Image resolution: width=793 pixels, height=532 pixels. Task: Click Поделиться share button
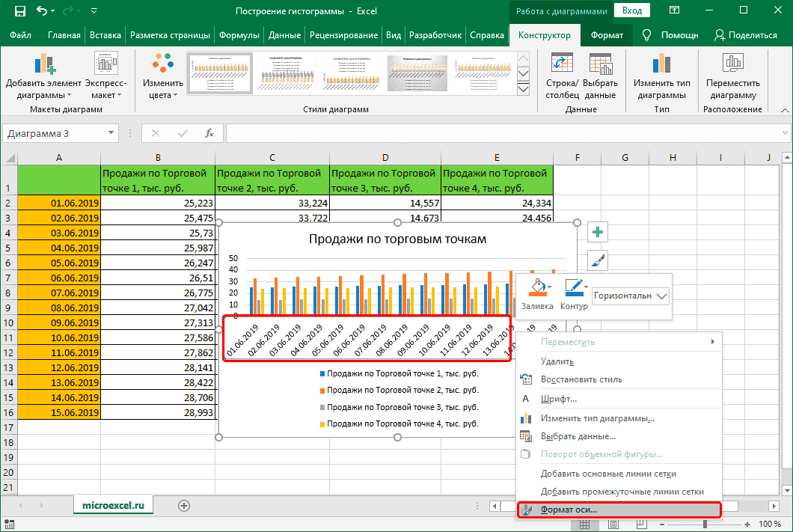click(745, 35)
